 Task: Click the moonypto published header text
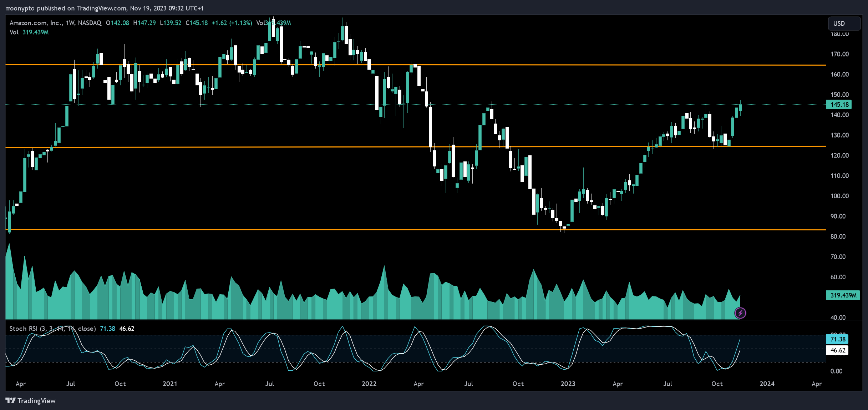pyautogui.click(x=105, y=8)
